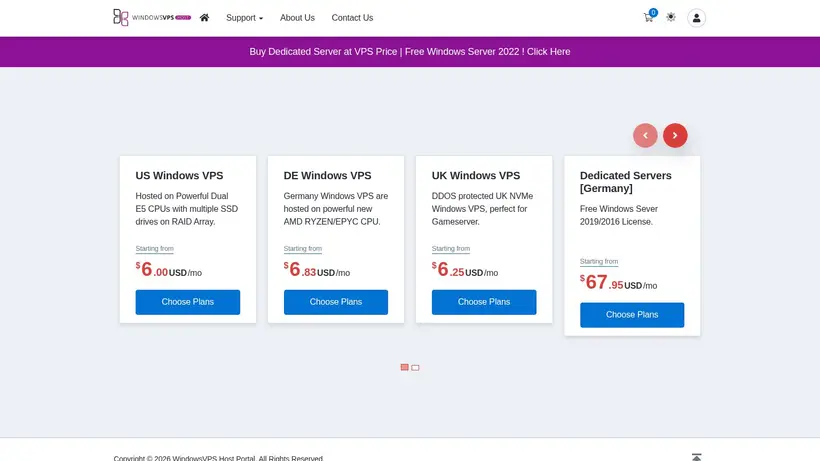Click the WindowsVPS Host logo
This screenshot has height=461, width=820.
tap(152, 18)
